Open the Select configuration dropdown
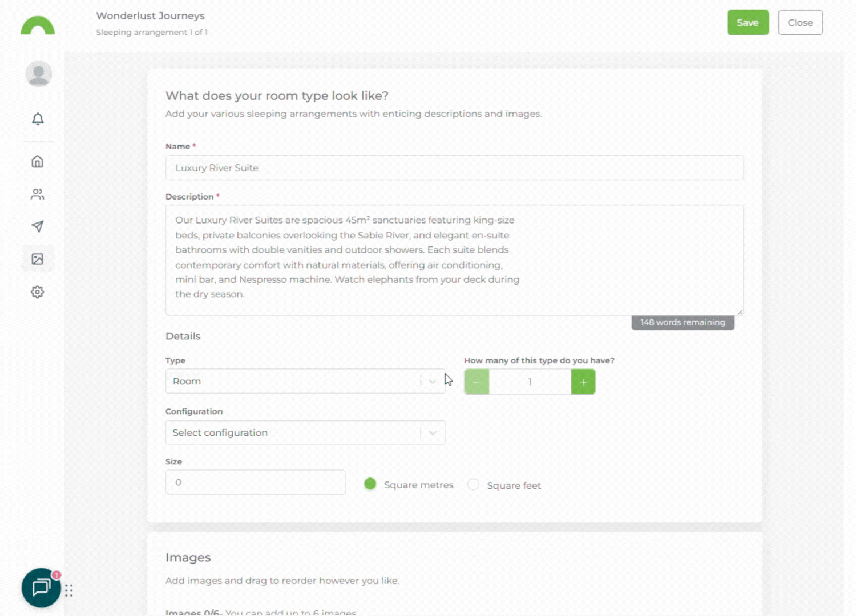This screenshot has width=856, height=616. click(x=305, y=433)
